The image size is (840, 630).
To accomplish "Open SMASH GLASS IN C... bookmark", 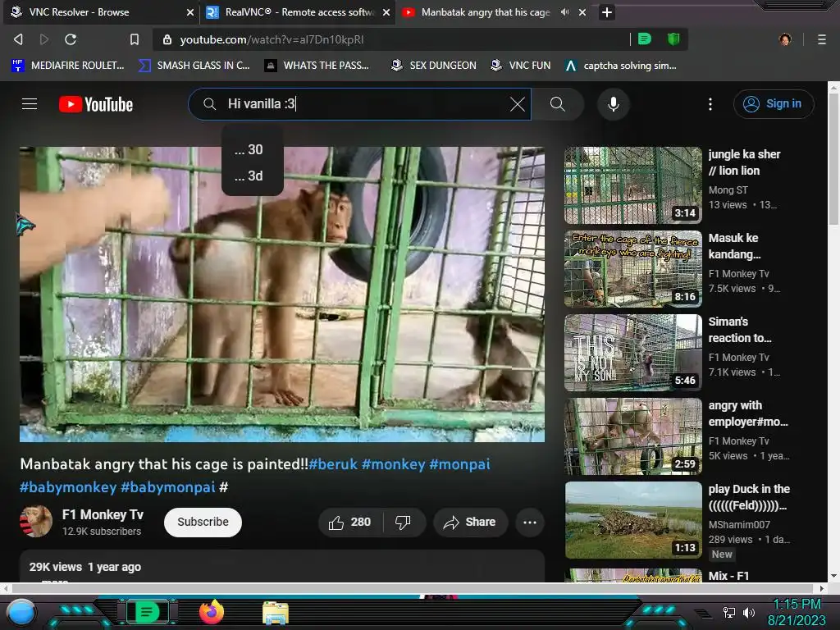I will [194, 66].
